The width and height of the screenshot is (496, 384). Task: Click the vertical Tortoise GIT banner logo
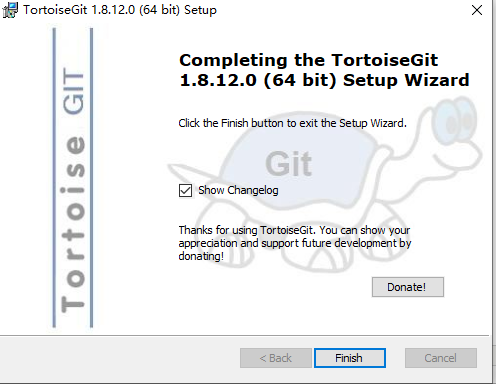click(x=73, y=178)
